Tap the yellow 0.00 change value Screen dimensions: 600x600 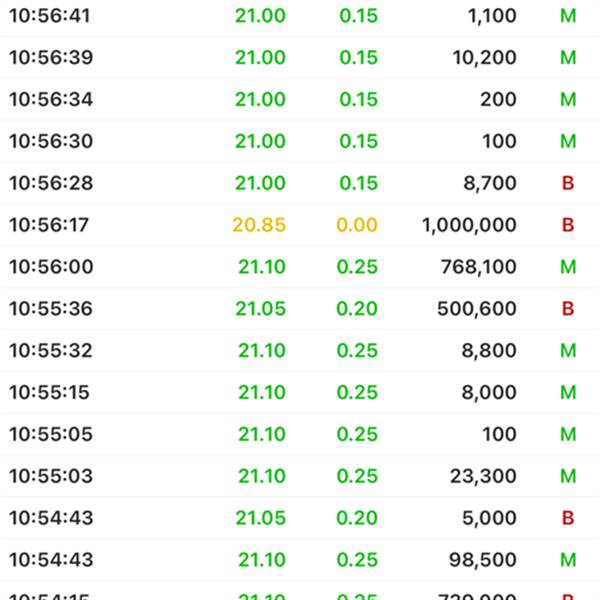click(x=357, y=225)
